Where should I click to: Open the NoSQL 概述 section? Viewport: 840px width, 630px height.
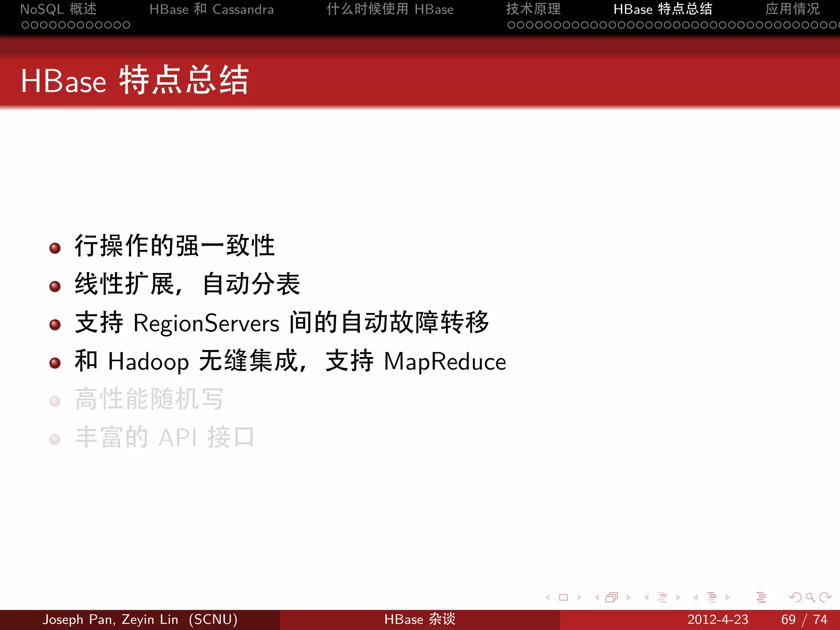tap(59, 9)
